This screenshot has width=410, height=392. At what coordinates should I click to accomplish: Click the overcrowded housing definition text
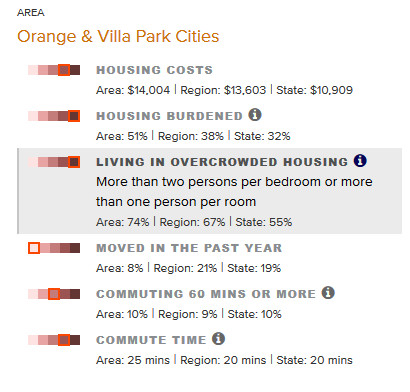[234, 192]
